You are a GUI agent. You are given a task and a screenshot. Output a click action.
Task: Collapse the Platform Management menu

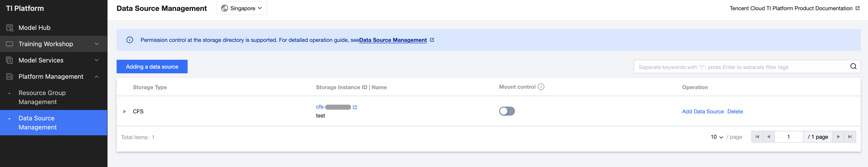point(97,77)
